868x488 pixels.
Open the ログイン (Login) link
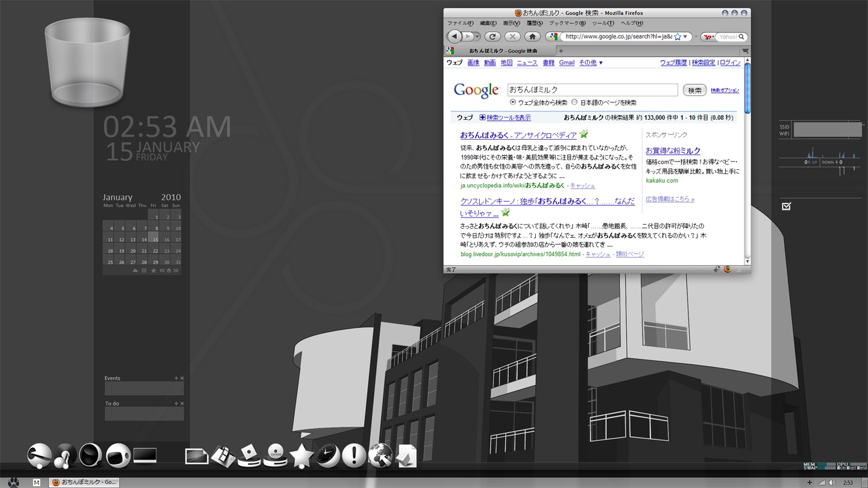coord(731,63)
